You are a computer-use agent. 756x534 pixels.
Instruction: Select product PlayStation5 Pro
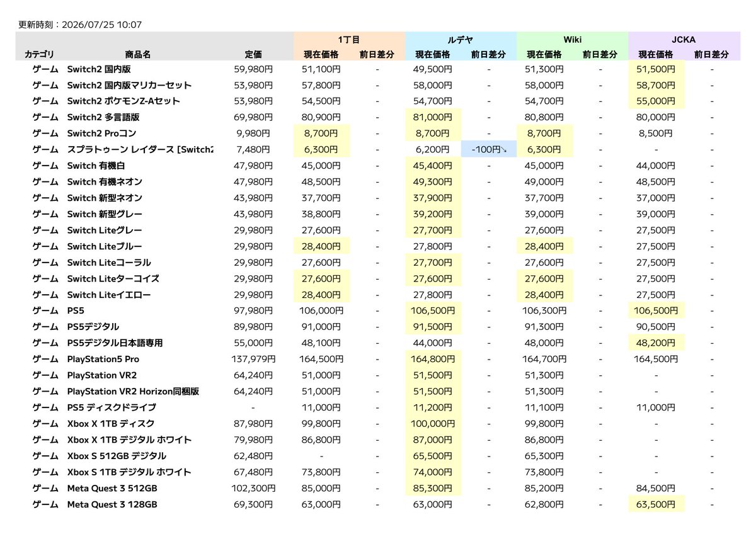(103, 359)
